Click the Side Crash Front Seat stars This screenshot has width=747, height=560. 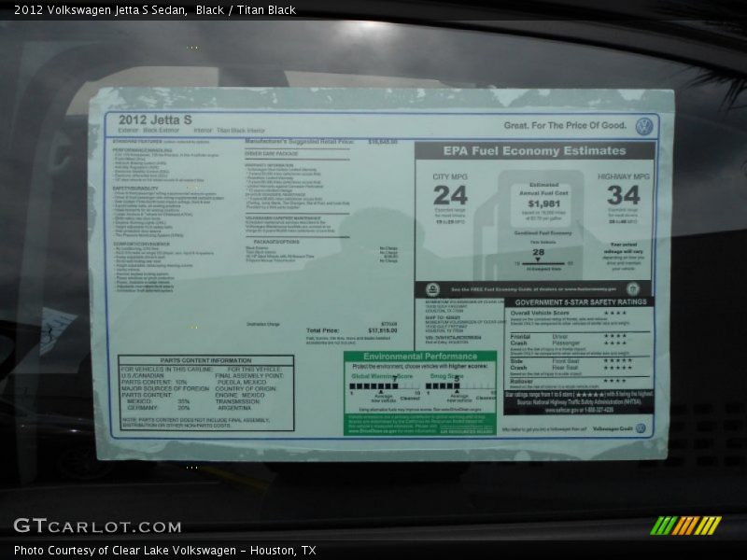(616, 359)
